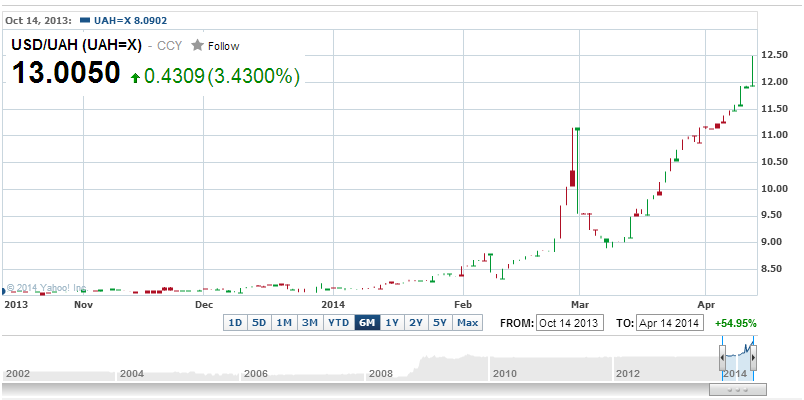Click the Dec month axis label
Viewport: 804px width, 400px height.
coord(204,305)
